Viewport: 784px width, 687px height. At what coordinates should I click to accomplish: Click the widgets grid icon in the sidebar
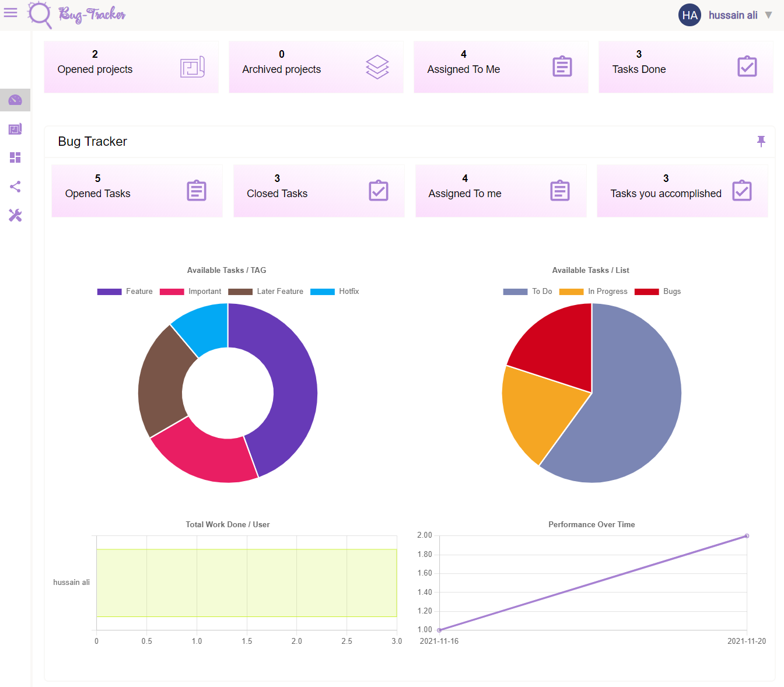coord(15,157)
